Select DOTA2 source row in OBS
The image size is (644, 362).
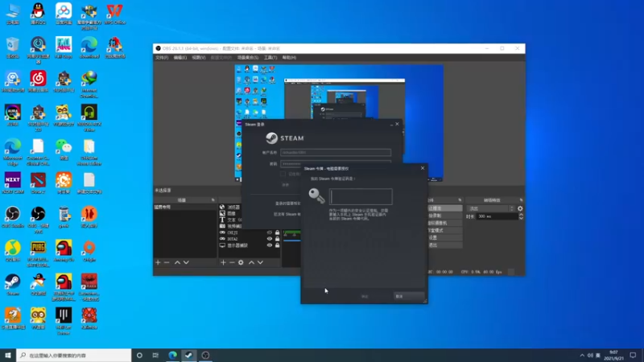coord(250,239)
